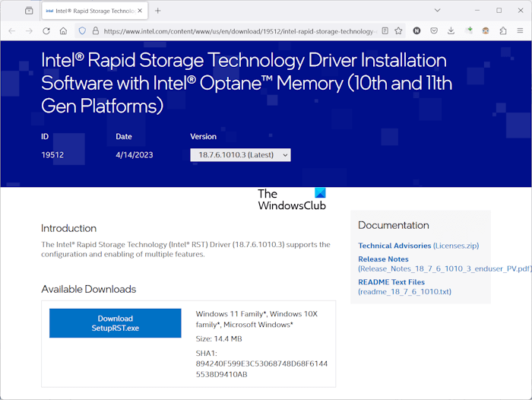Open Technical Advisories Licenses.zip link

click(x=418, y=246)
